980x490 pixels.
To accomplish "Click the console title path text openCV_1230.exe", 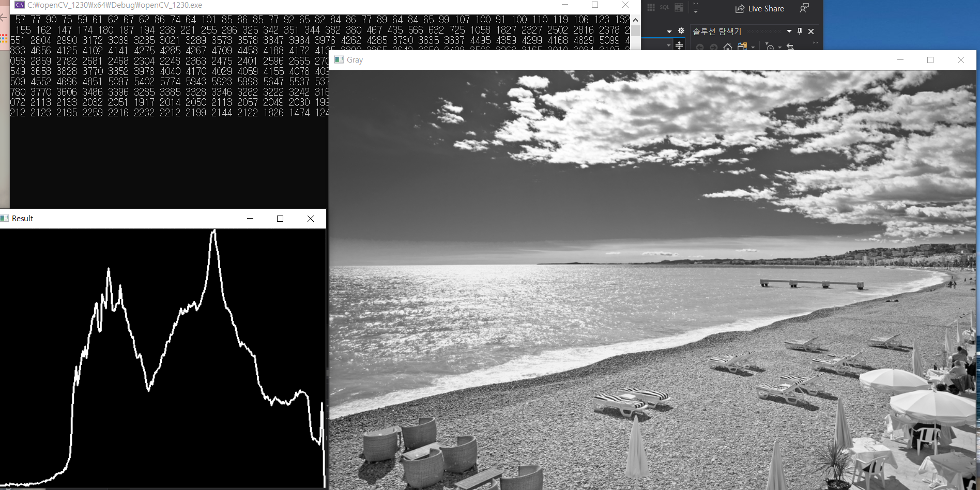I will tap(115, 5).
